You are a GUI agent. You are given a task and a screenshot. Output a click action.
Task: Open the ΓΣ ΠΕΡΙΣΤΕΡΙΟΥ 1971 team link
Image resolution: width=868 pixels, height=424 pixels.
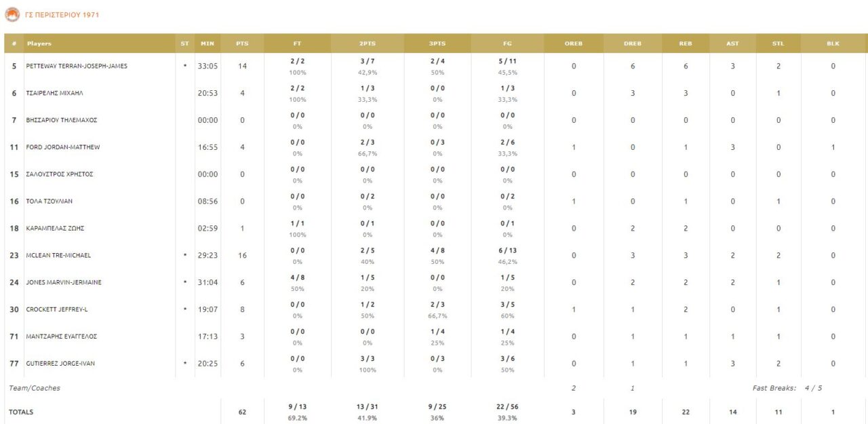click(62, 15)
